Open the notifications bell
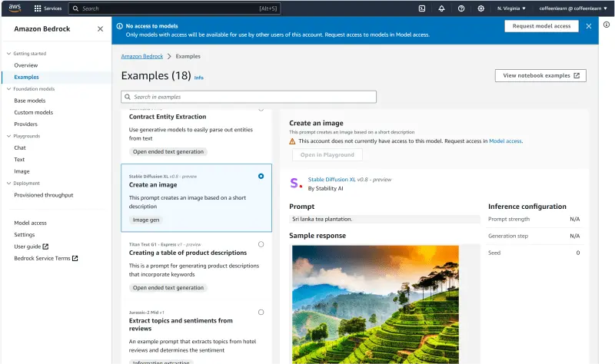The height and width of the screenshot is (364, 615). [441, 8]
